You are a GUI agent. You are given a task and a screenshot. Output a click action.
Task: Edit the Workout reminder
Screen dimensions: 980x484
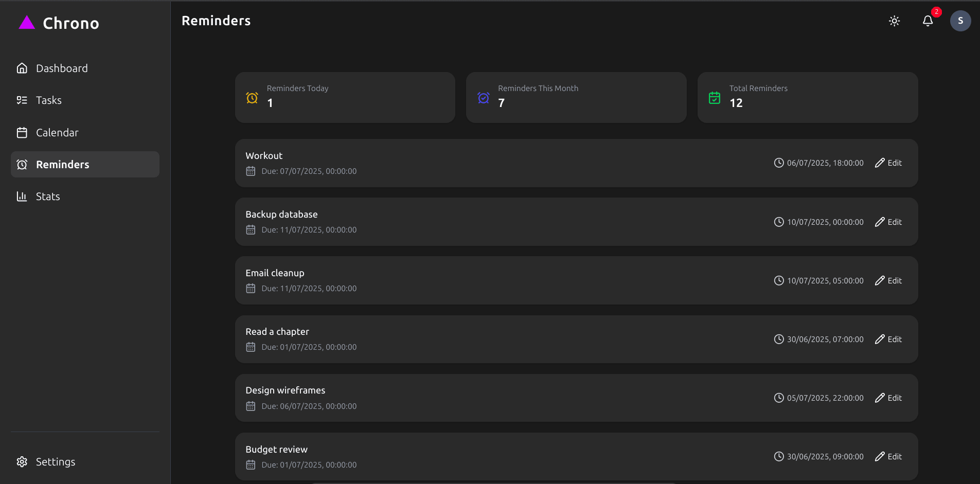888,163
